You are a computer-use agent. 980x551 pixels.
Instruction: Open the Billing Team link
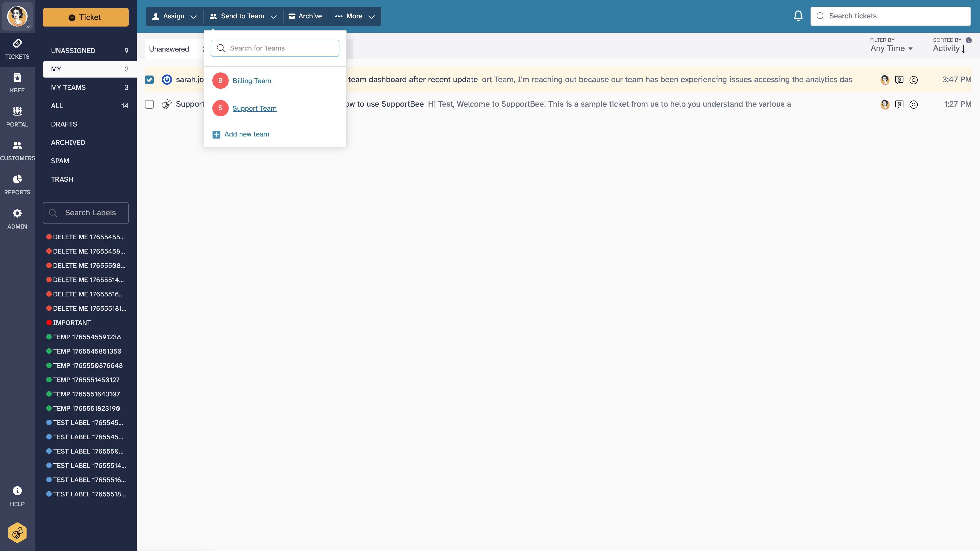pos(252,81)
